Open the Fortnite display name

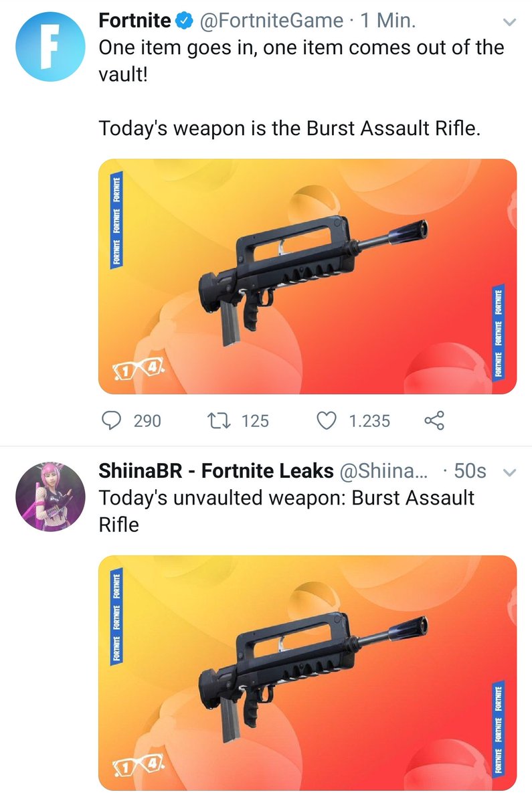coord(135,21)
